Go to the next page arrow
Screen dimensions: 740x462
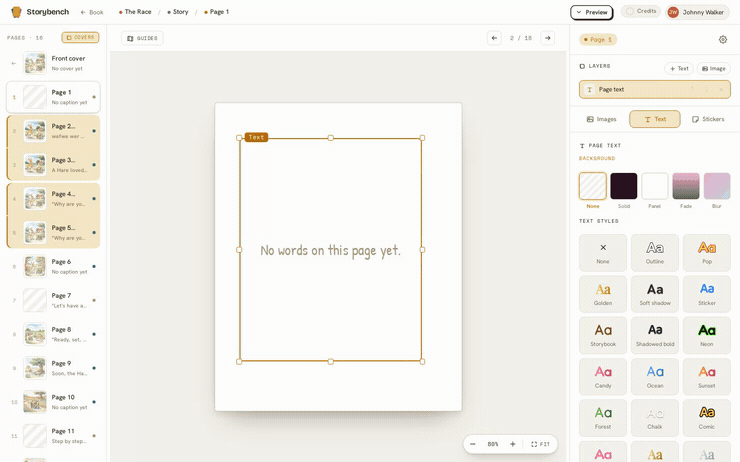[x=547, y=38]
